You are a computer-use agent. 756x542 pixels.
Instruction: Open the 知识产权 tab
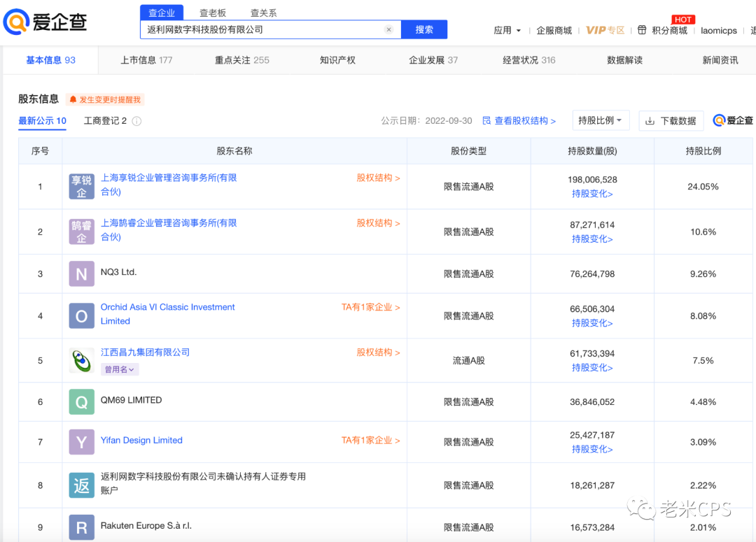(337, 60)
